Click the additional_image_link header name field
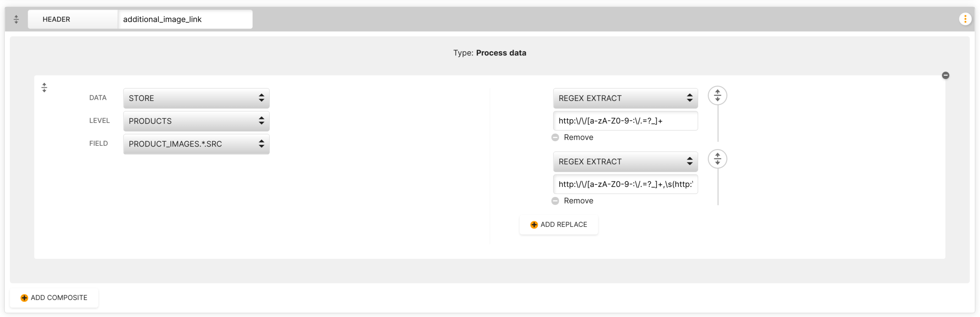This screenshot has width=980, height=317. click(185, 20)
